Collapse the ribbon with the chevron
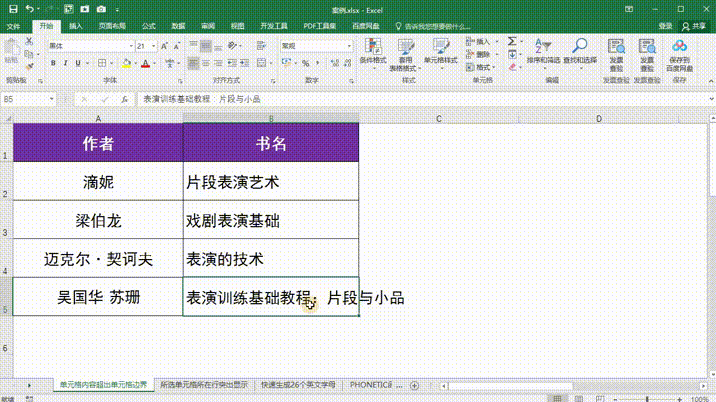The width and height of the screenshot is (716, 402). [711, 81]
